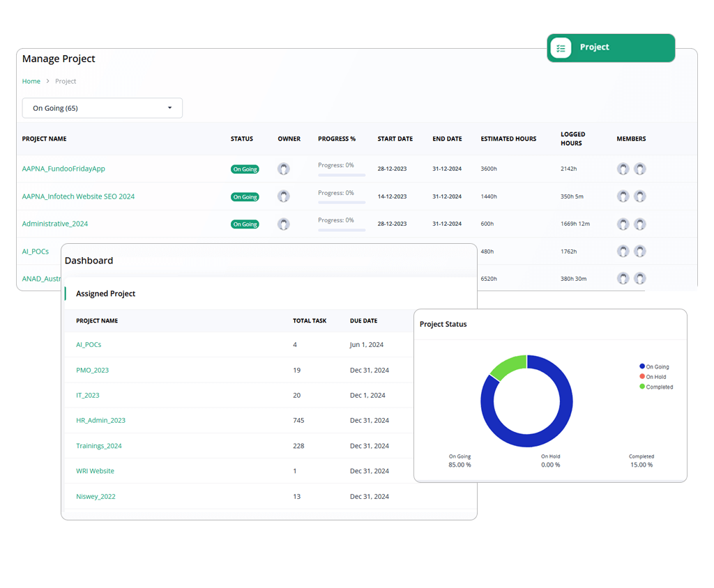Viewport: 714px width, 588px height.
Task: Click green Completed segment of donut chart
Action: 508,367
